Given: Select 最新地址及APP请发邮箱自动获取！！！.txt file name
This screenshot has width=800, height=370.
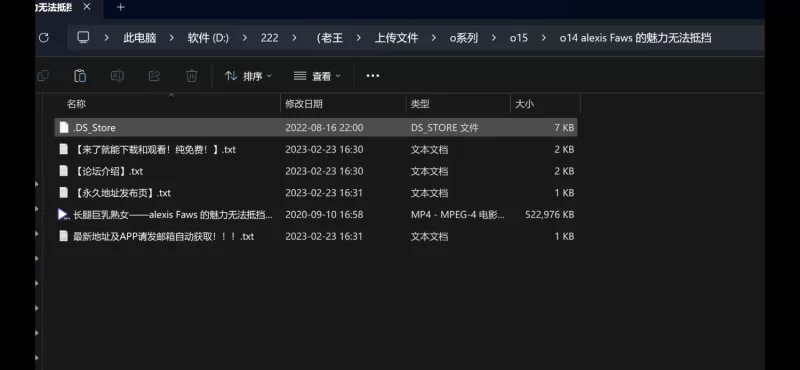Looking at the screenshot, I should point(163,236).
